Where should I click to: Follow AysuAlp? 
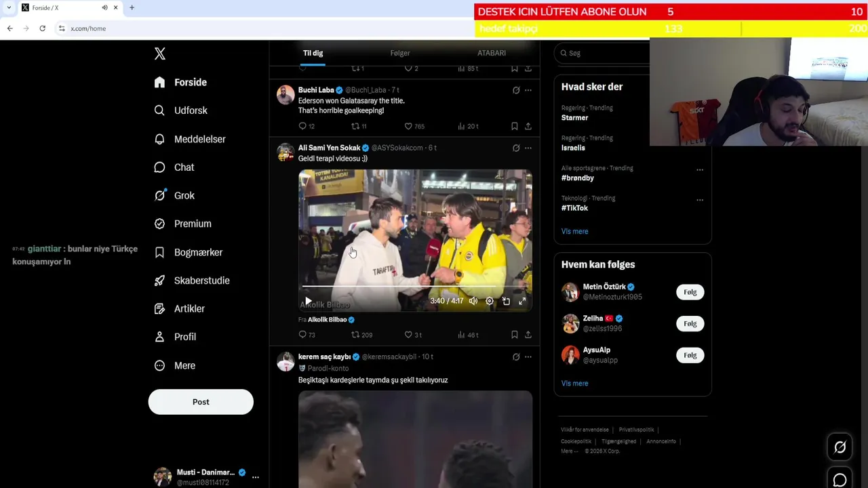pos(690,355)
